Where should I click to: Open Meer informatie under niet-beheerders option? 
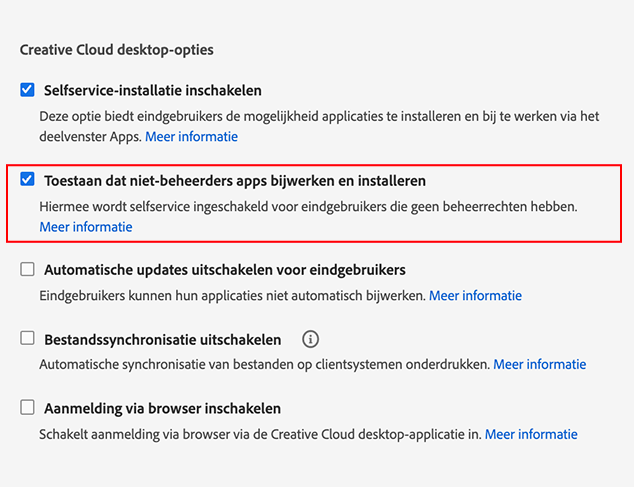(86, 227)
